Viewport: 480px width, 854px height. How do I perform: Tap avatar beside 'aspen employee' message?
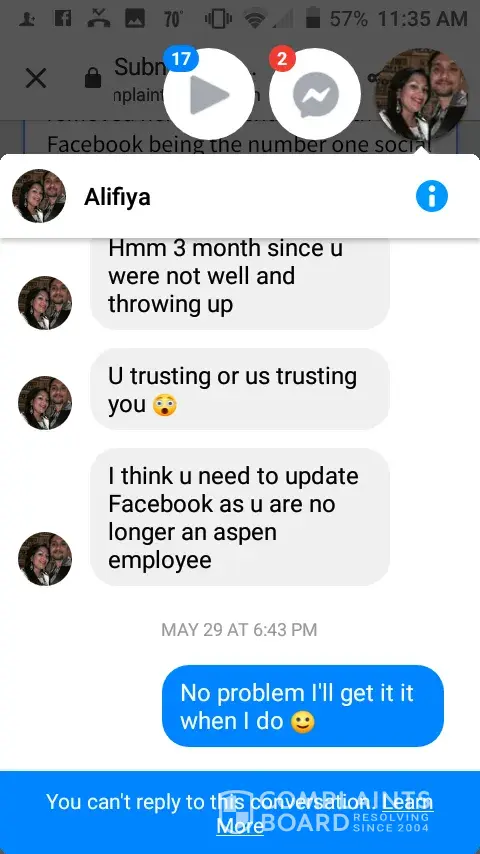[45, 559]
